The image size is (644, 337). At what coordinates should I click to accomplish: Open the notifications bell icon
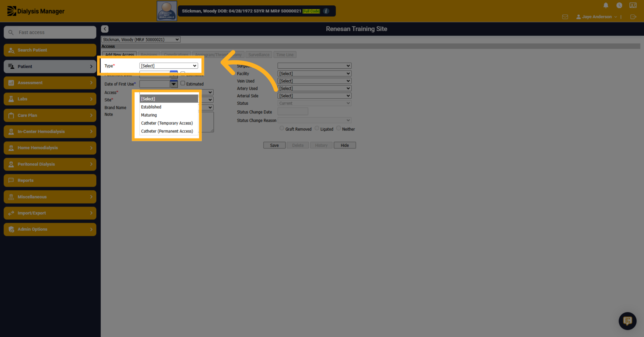(606, 5)
